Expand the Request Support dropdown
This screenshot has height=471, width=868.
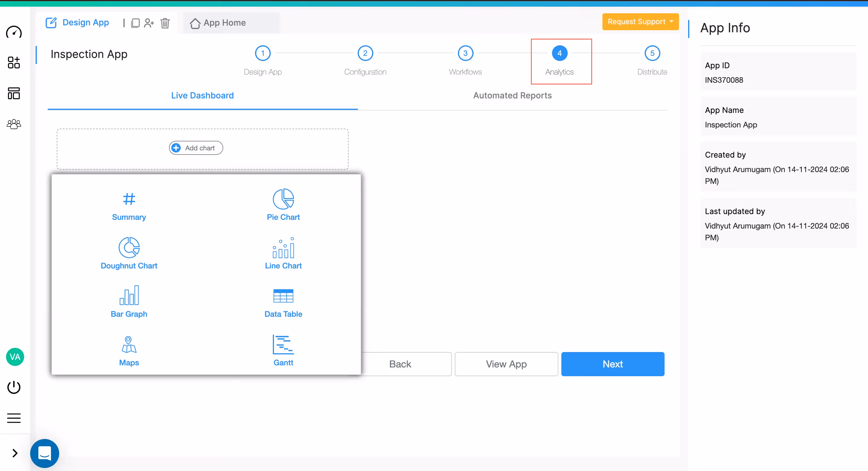pyautogui.click(x=640, y=21)
